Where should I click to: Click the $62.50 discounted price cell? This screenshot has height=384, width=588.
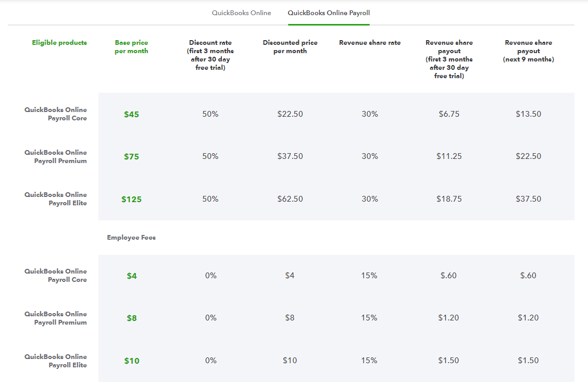pyautogui.click(x=290, y=199)
